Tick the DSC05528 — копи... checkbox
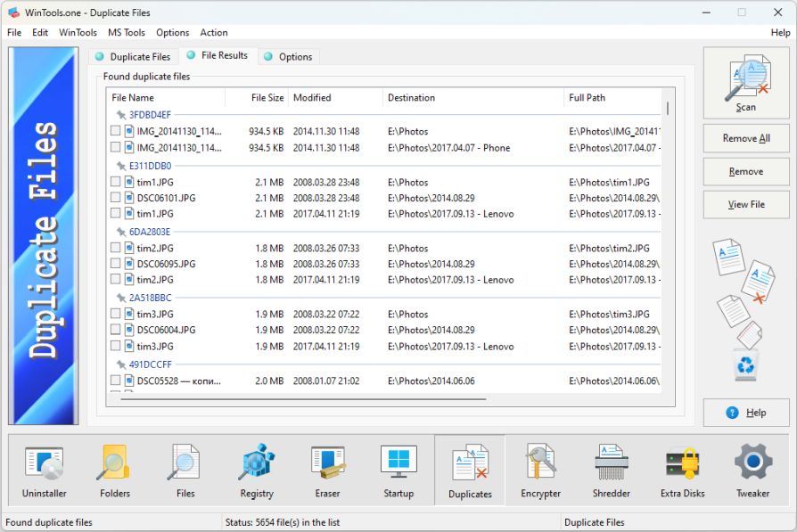The width and height of the screenshot is (797, 532). click(115, 381)
